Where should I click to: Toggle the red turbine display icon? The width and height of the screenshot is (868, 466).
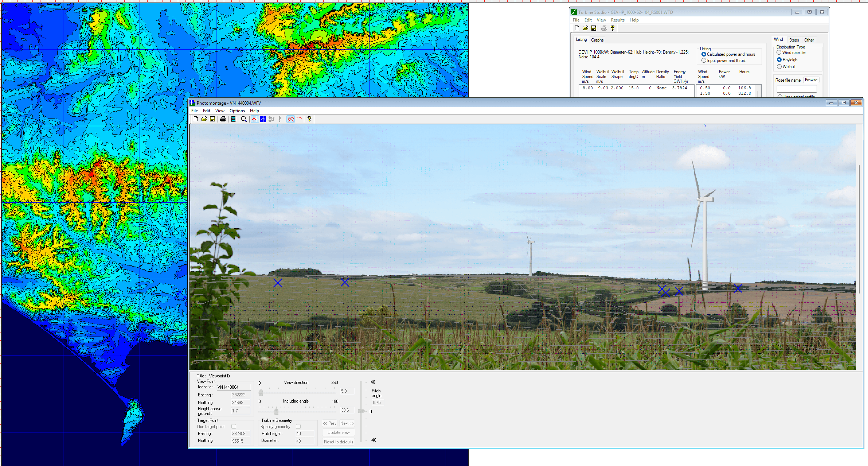(254, 119)
